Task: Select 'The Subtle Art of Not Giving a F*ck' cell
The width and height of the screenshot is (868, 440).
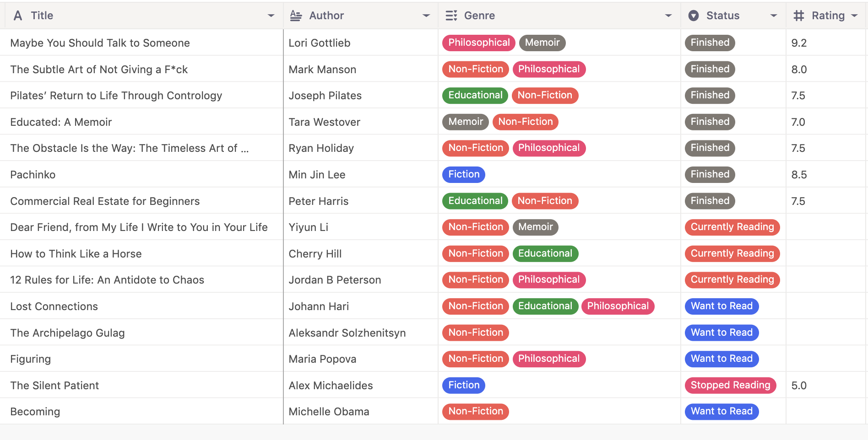Action: (x=141, y=69)
